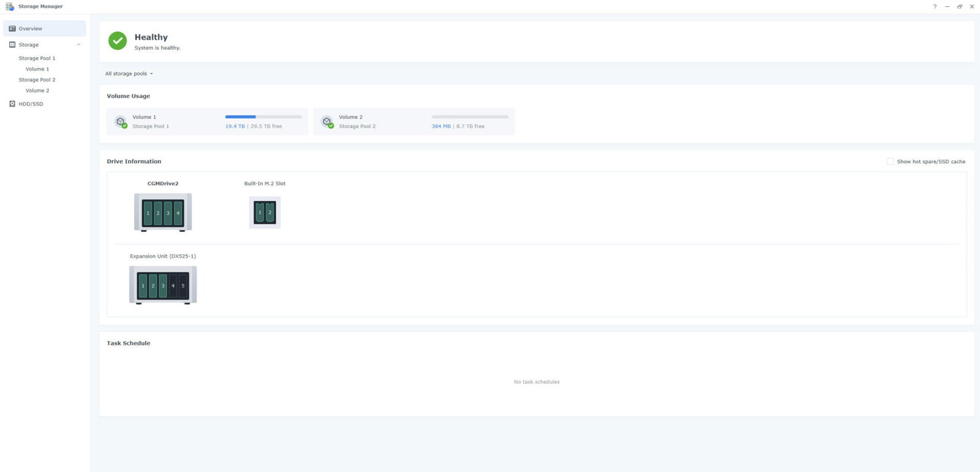Click the 384 MB used link
The height and width of the screenshot is (472, 980).
point(441,126)
